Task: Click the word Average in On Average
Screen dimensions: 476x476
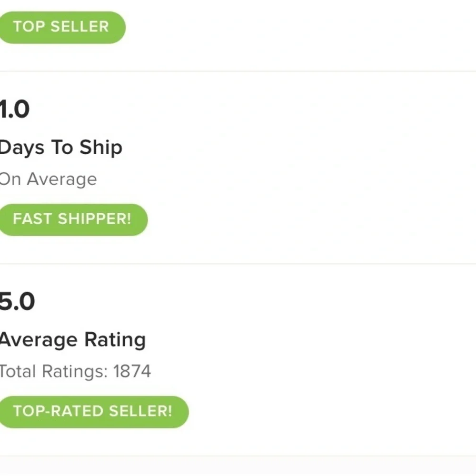Action: pyautogui.click(x=62, y=179)
